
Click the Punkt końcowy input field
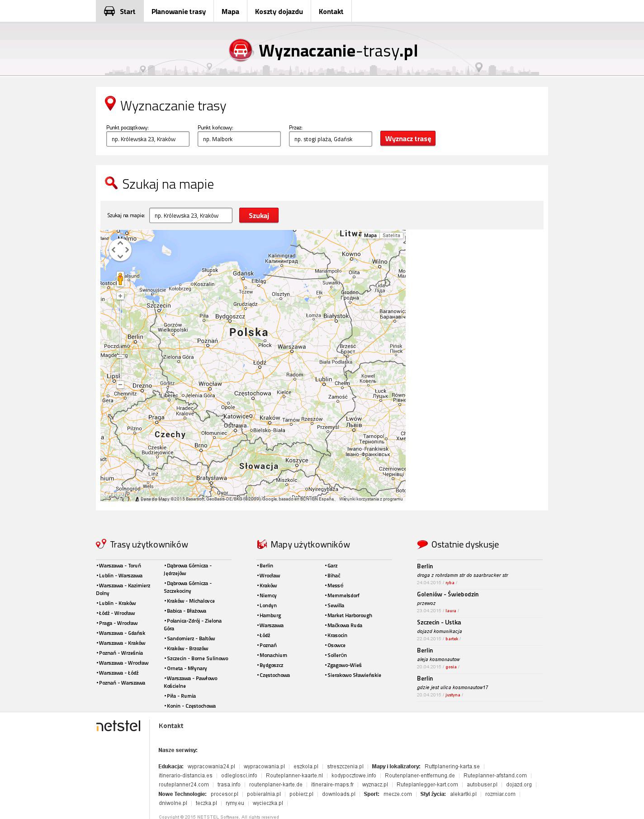point(239,139)
